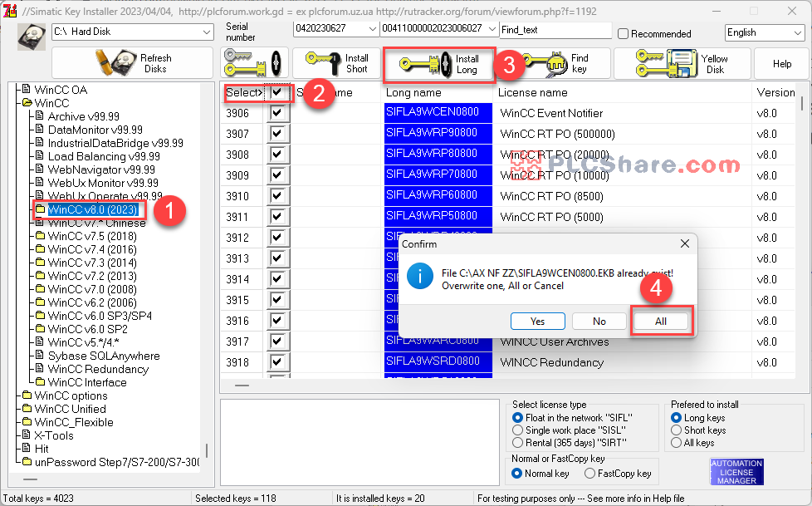Click All to overwrite all files
The height and width of the screenshot is (506, 812).
point(661,321)
